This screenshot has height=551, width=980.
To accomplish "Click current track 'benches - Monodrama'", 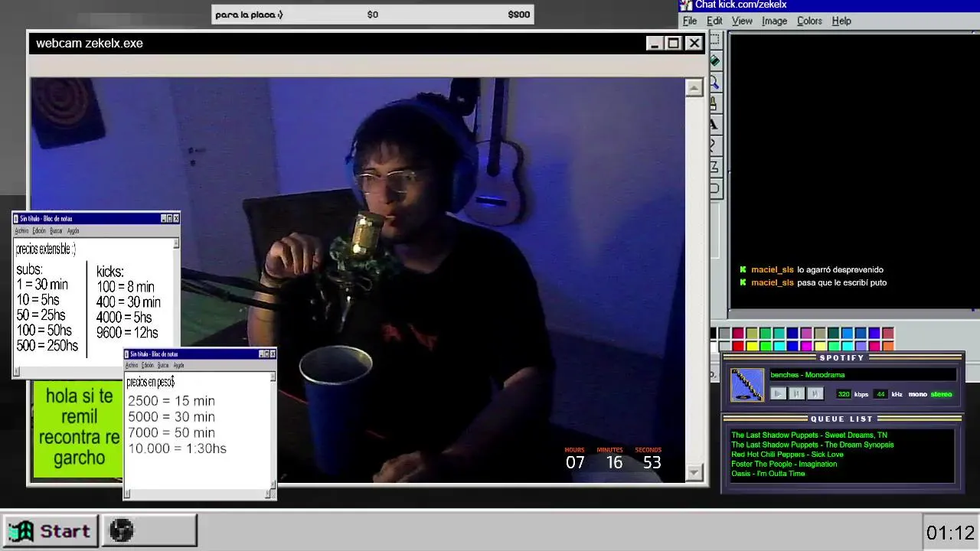I will pyautogui.click(x=808, y=375).
